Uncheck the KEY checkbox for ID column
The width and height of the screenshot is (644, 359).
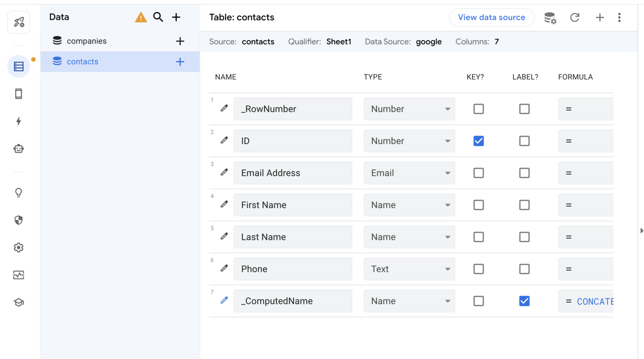478,141
